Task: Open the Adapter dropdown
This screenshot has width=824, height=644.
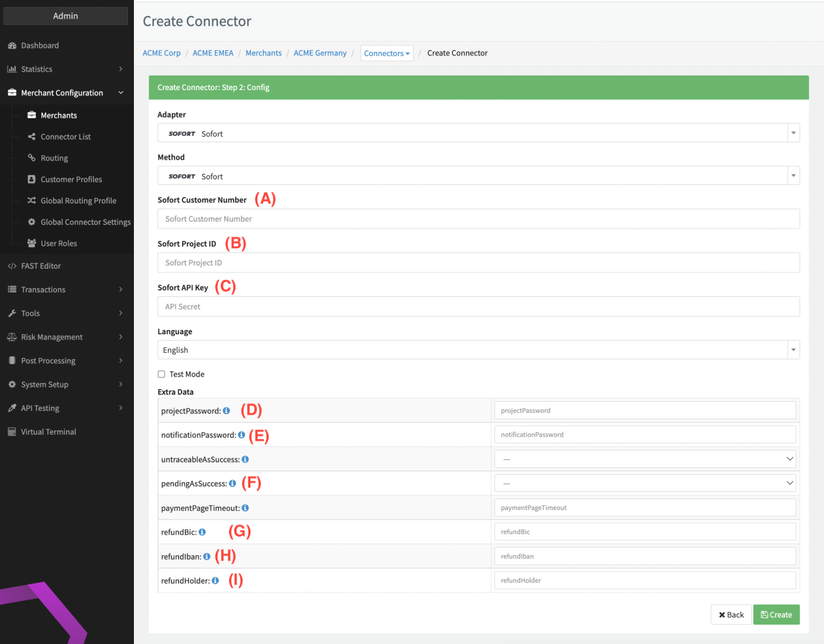Action: click(478, 133)
